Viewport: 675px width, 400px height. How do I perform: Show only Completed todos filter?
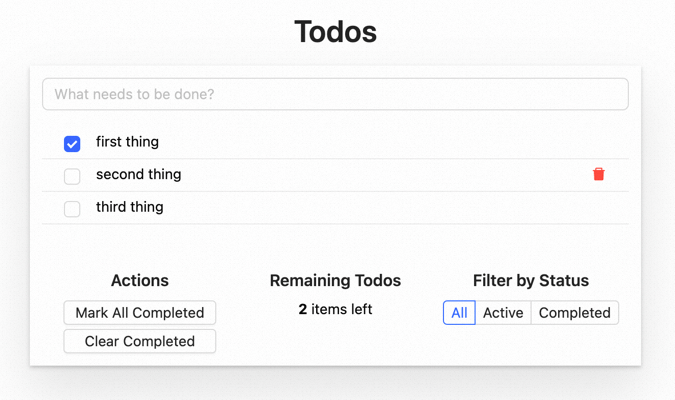click(x=574, y=313)
